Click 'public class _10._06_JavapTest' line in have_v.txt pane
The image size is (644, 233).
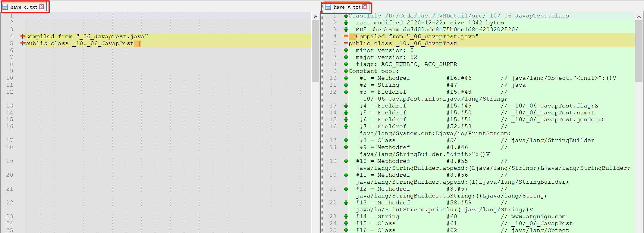click(403, 43)
